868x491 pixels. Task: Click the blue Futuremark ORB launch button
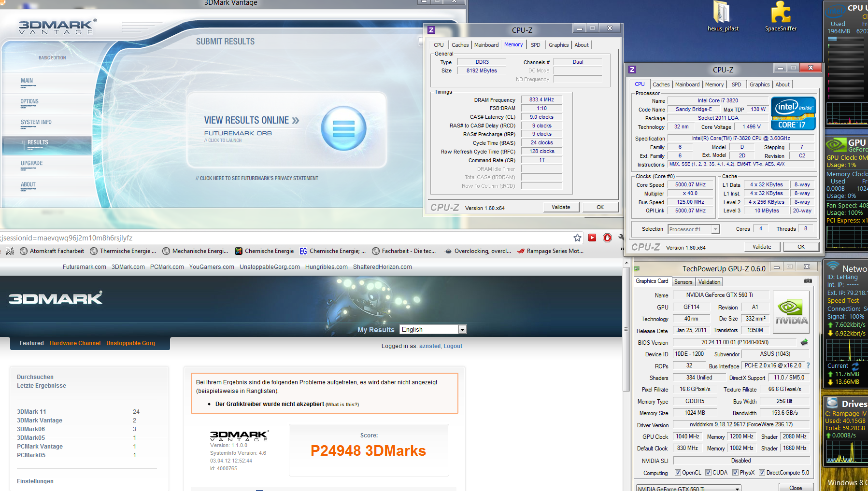[x=343, y=128]
